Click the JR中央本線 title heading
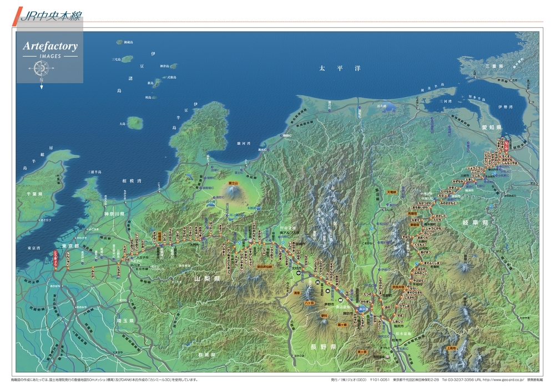The height and width of the screenshot is (392, 555). [51, 16]
